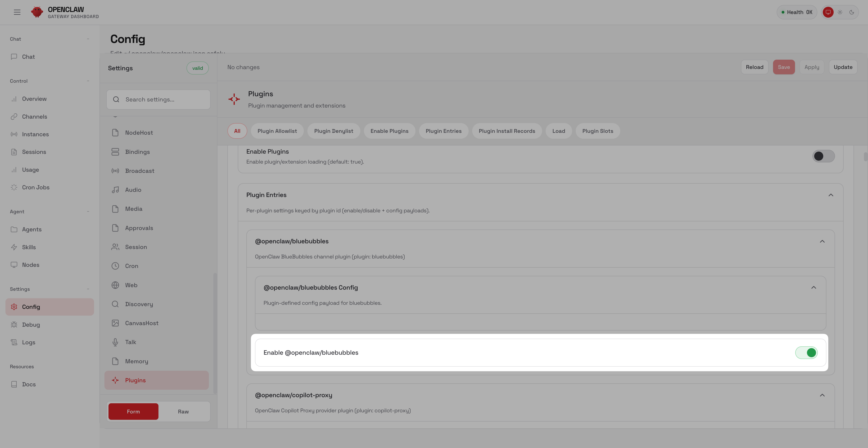
Task: Select the Audio settings icon
Action: click(x=115, y=190)
